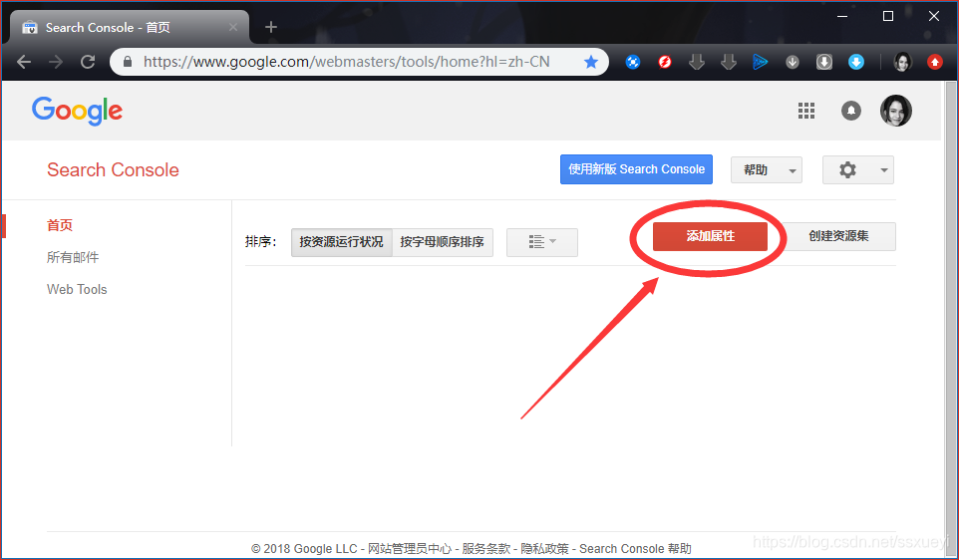Click the Search Console title link
Screen dimensions: 959x560
[x=114, y=170]
